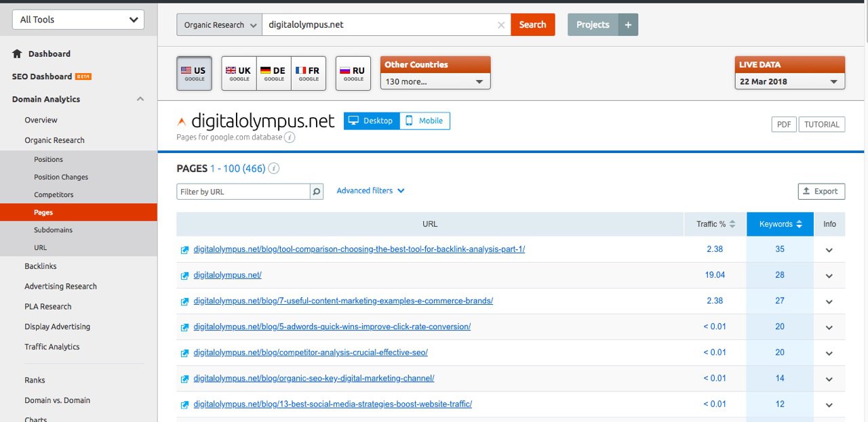Viewport: 868px width, 422px height.
Task: Select the DE Google database
Action: (274, 73)
